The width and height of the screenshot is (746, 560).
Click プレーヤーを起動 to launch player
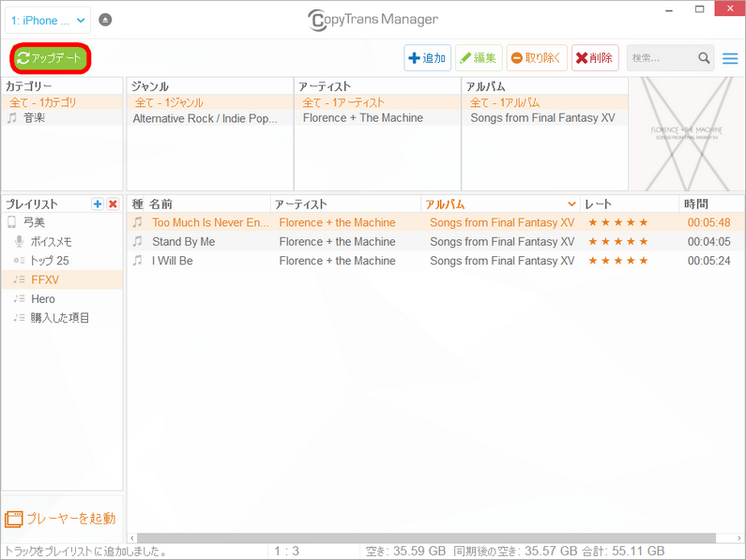coord(60,518)
